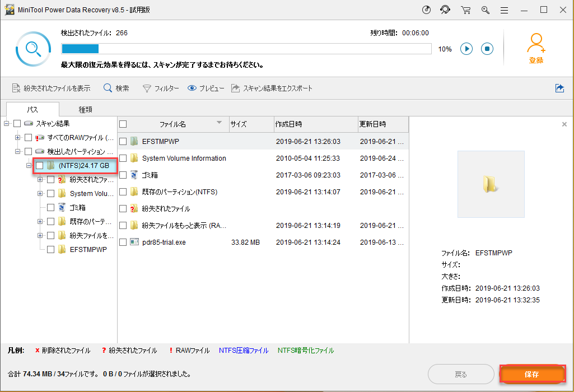Open 検索 search tool
The width and height of the screenshot is (574, 392).
[116, 88]
